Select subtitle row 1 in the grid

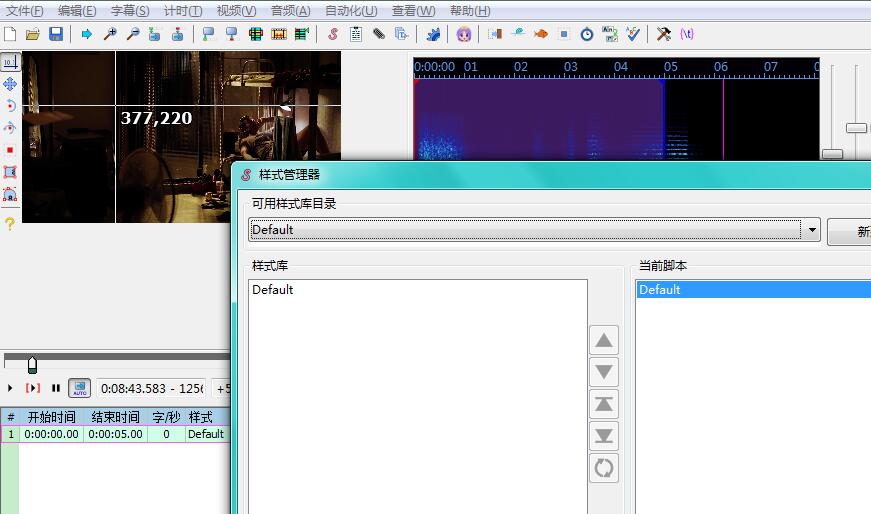click(x=100, y=434)
